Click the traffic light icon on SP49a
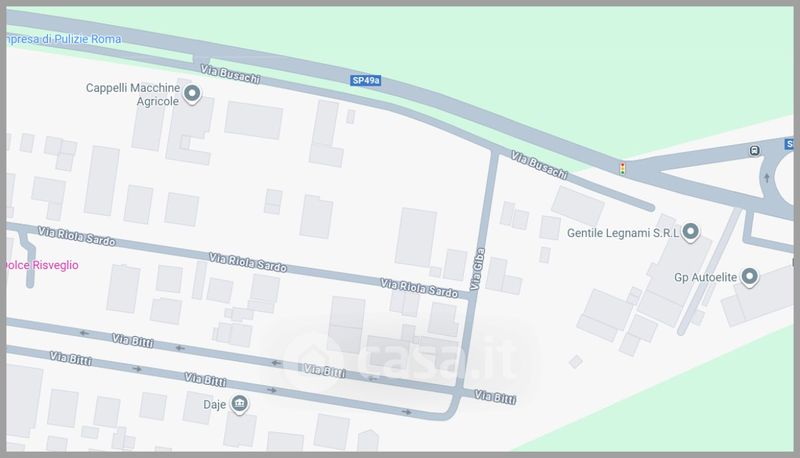The height and width of the screenshot is (458, 800). click(622, 169)
